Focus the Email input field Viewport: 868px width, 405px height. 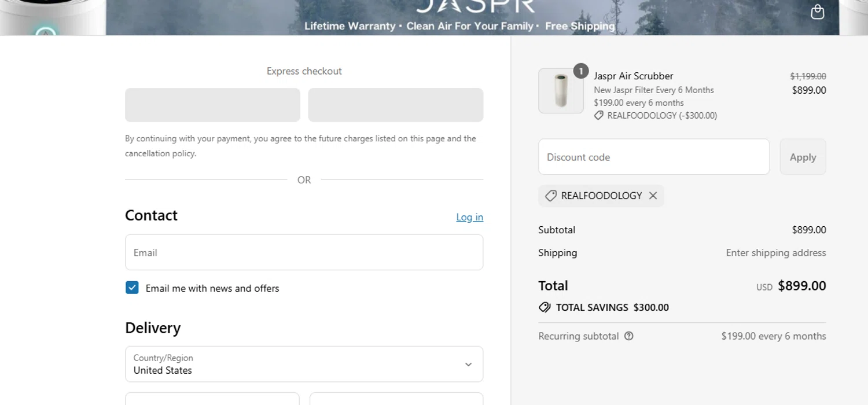coord(304,252)
